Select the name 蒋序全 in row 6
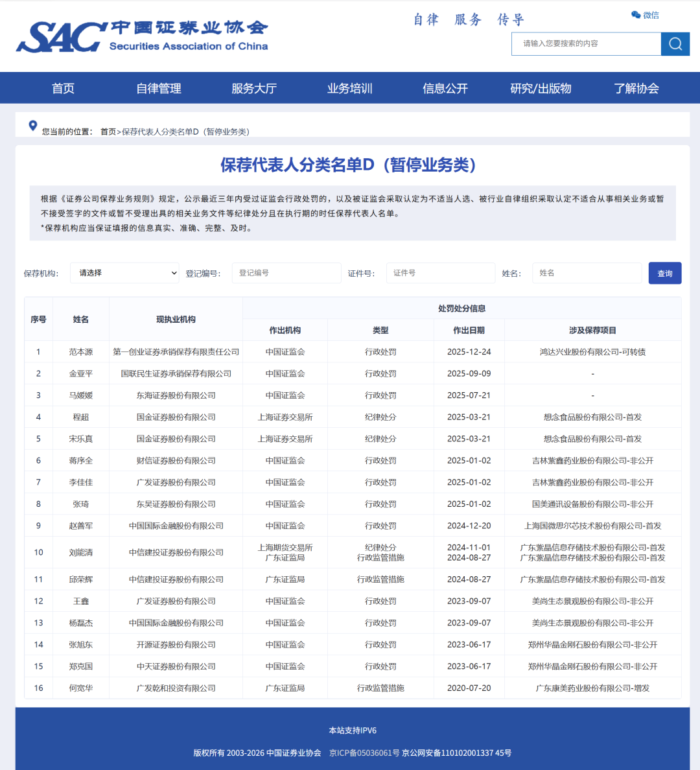This screenshot has height=770, width=700. pos(81,461)
